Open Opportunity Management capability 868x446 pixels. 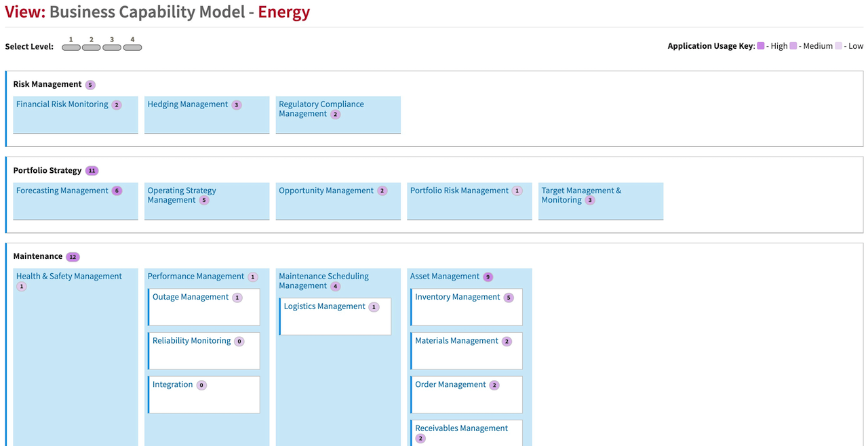pos(326,190)
